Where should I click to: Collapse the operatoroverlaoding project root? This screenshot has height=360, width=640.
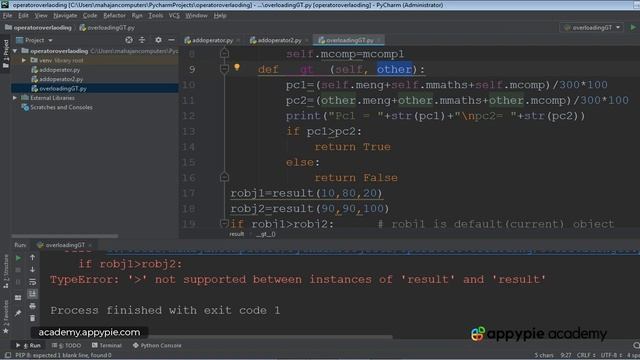pyautogui.click(x=15, y=51)
